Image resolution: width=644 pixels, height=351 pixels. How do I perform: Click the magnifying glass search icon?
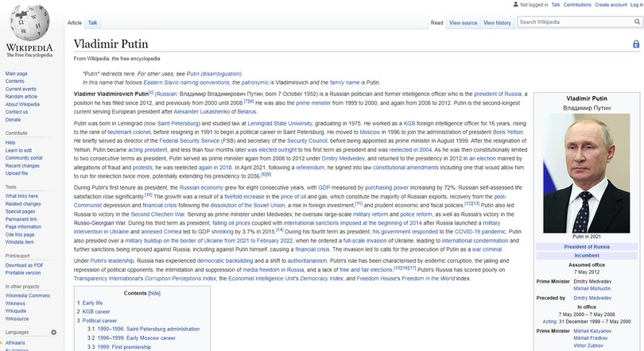tap(634, 22)
